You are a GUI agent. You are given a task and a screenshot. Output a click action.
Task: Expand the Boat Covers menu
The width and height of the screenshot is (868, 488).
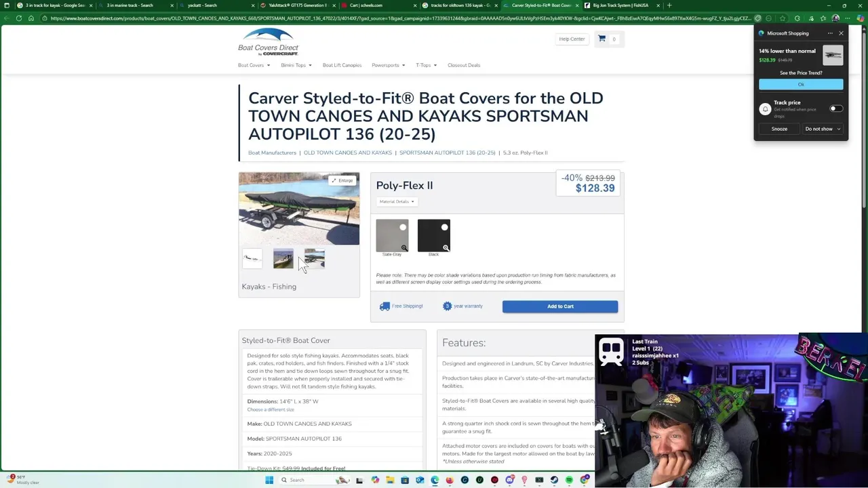pyautogui.click(x=254, y=65)
